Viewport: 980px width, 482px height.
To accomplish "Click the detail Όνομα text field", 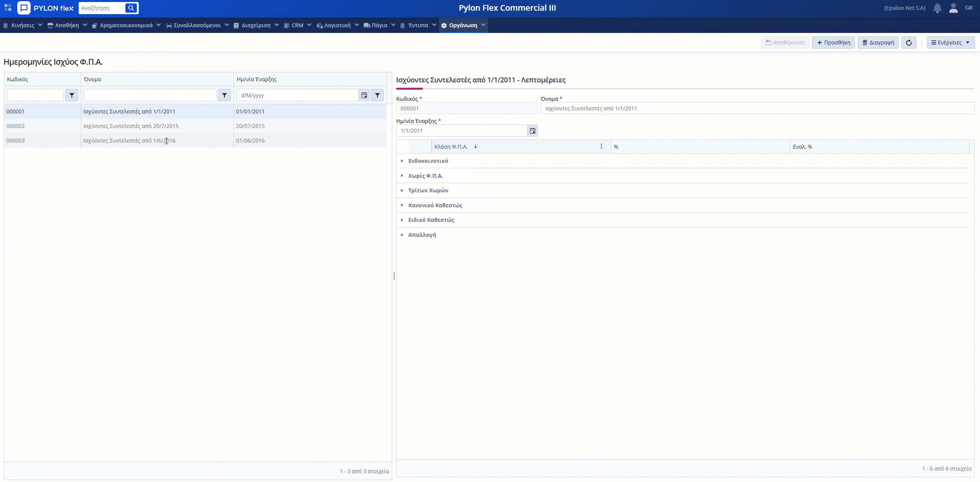I will click(x=757, y=108).
